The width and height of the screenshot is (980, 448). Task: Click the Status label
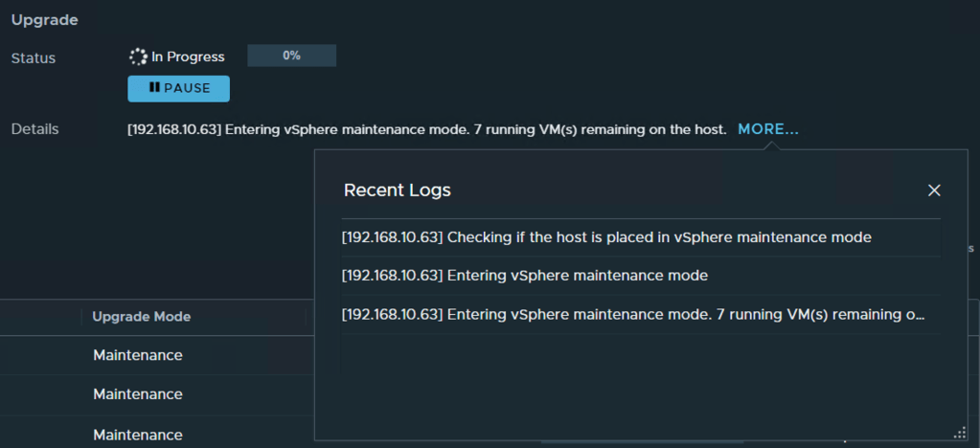click(34, 58)
